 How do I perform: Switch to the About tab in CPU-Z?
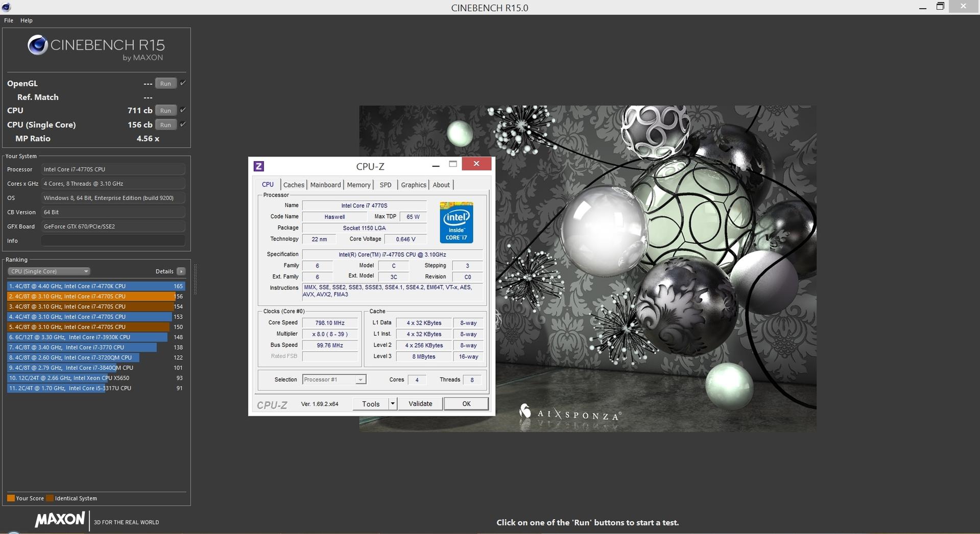[441, 185]
